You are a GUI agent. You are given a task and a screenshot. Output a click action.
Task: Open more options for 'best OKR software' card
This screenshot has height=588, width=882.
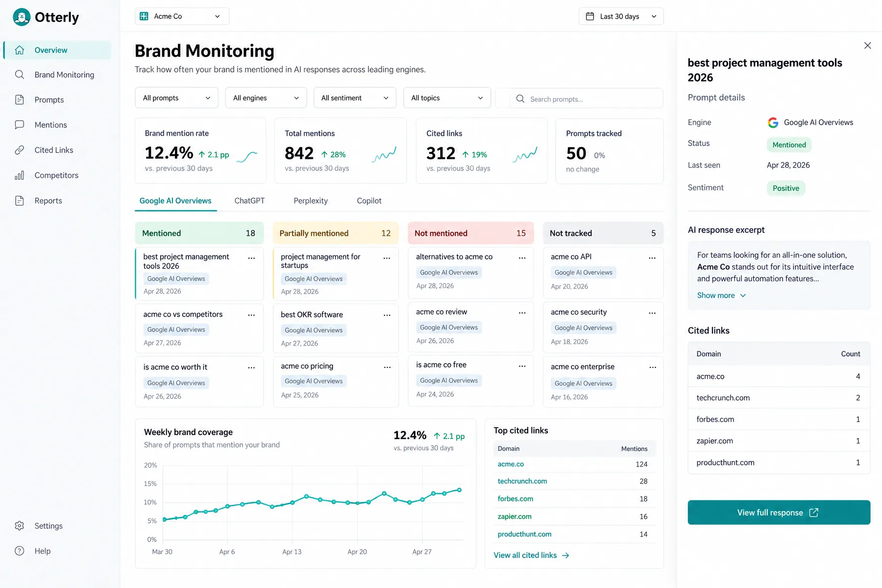click(387, 315)
